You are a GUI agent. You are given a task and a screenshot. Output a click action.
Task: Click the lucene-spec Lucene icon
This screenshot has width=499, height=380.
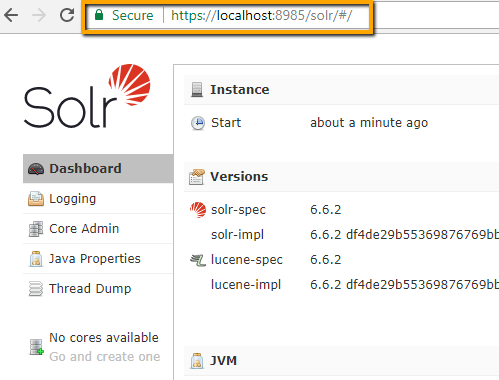pos(198,260)
